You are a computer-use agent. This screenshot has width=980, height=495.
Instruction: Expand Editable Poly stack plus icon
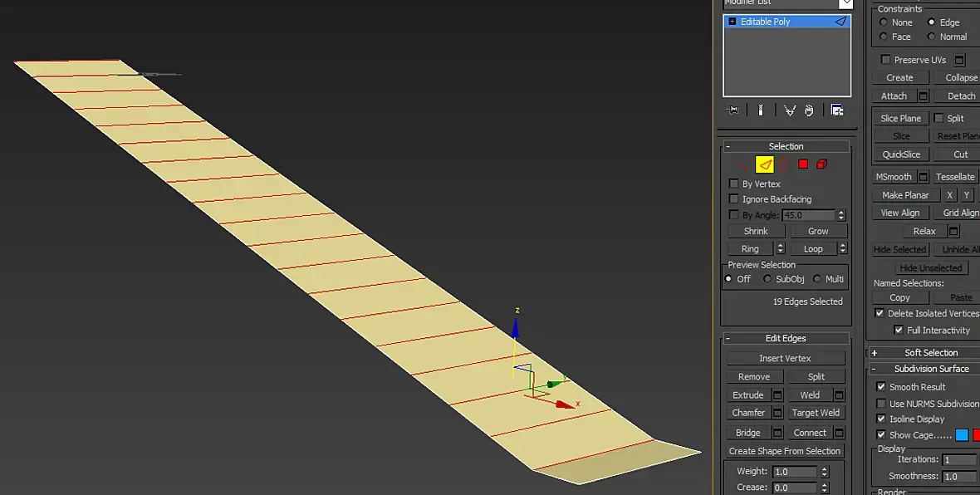click(733, 22)
